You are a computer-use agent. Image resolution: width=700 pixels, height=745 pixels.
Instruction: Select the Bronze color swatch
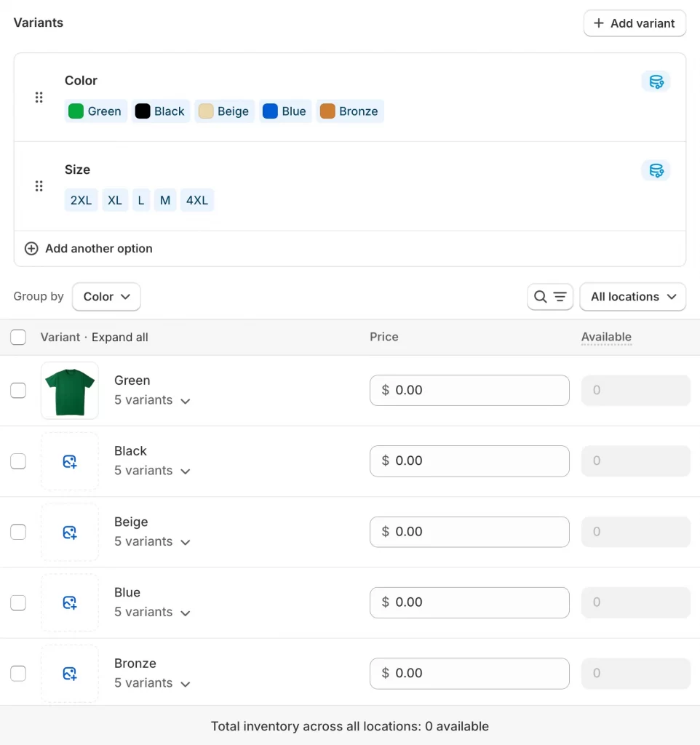tap(350, 111)
